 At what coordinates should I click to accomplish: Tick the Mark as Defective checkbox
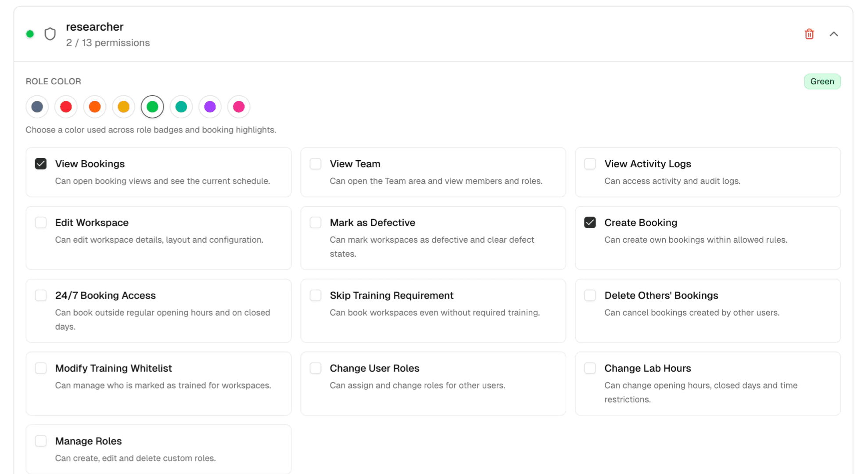tap(316, 223)
